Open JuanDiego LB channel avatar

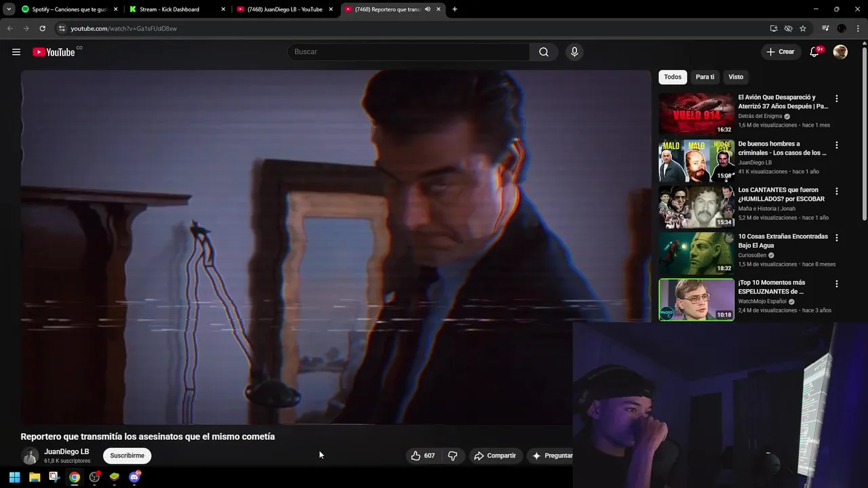[x=29, y=455]
